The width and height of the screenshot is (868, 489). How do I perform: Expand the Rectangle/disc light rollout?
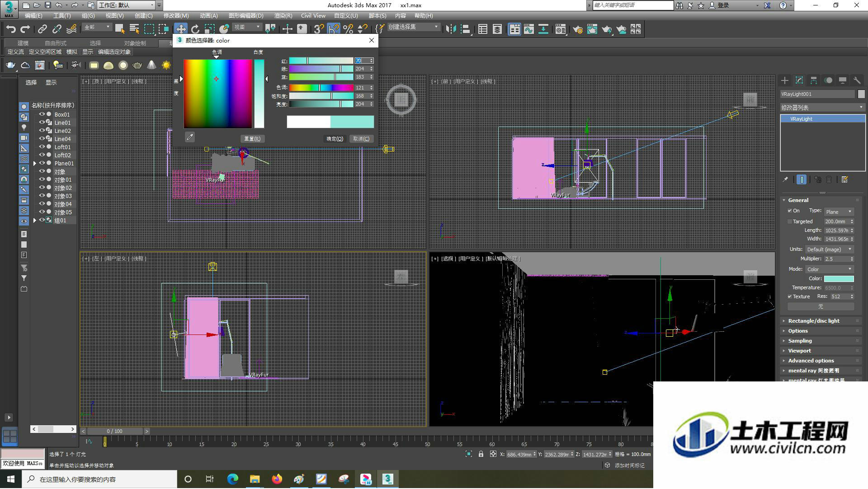click(x=821, y=321)
